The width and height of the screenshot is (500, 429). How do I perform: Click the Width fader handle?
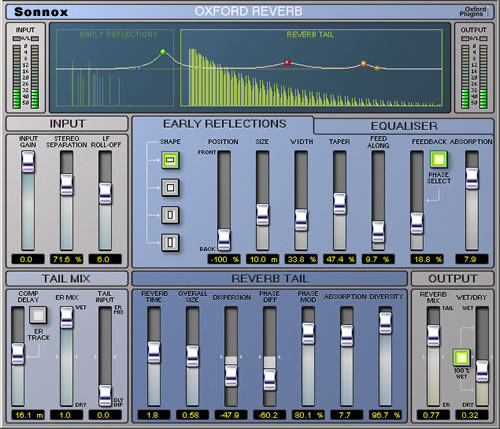[301, 220]
